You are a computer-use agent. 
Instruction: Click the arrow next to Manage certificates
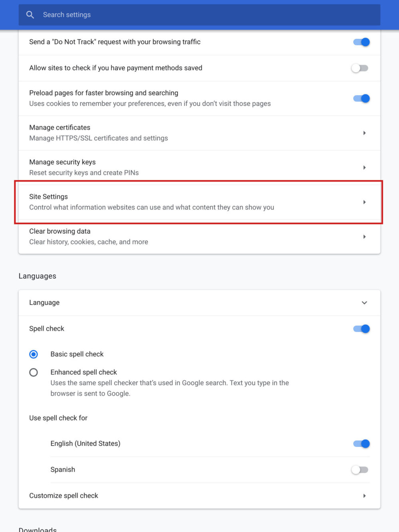[x=364, y=133]
